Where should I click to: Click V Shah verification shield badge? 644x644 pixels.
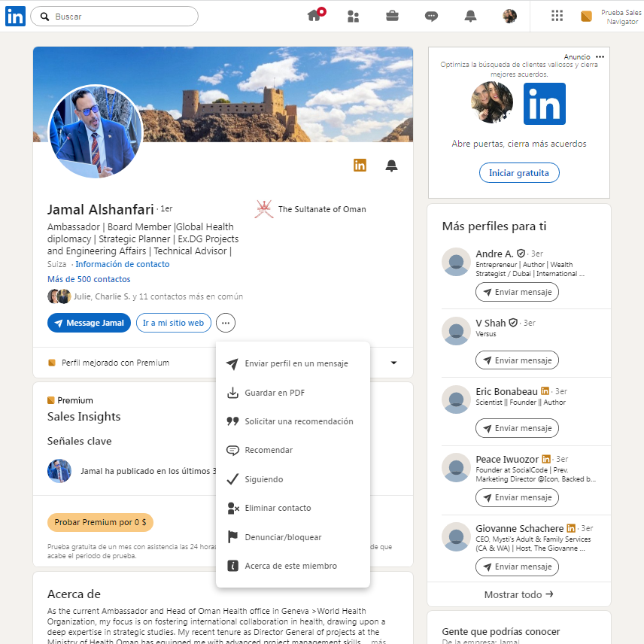513,323
